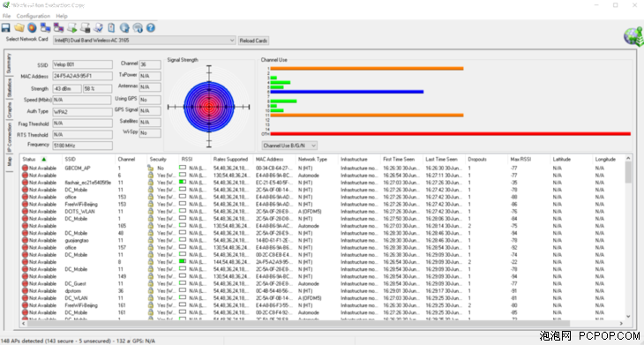
Task: Click the green sort arrow in the Status header
Action: coord(44,159)
